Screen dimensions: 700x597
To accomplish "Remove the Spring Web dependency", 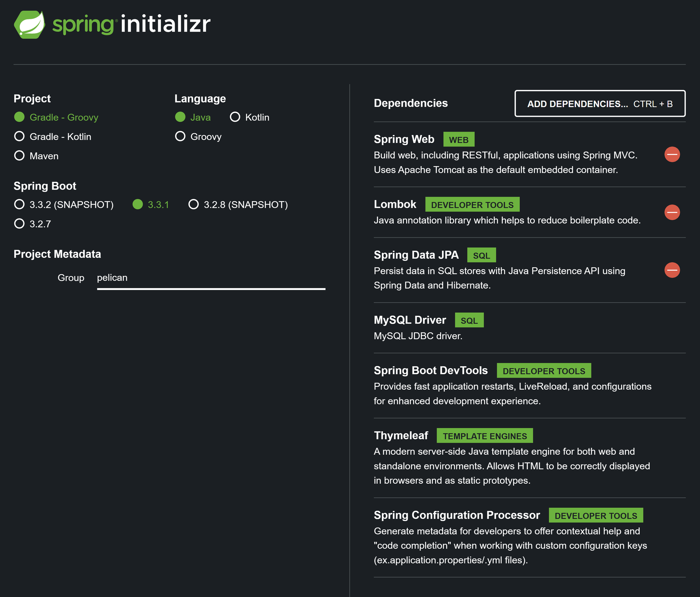I will (672, 154).
